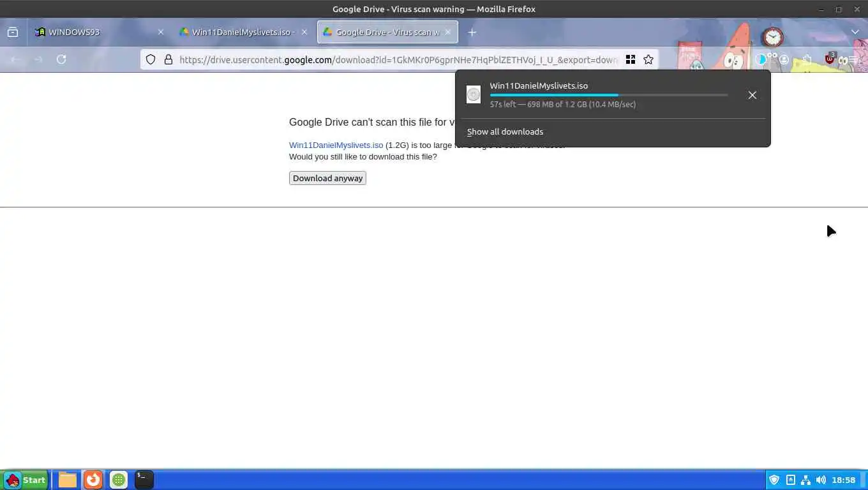Open the file manager folder in taskbar
This screenshot has height=490, width=868.
[68, 480]
